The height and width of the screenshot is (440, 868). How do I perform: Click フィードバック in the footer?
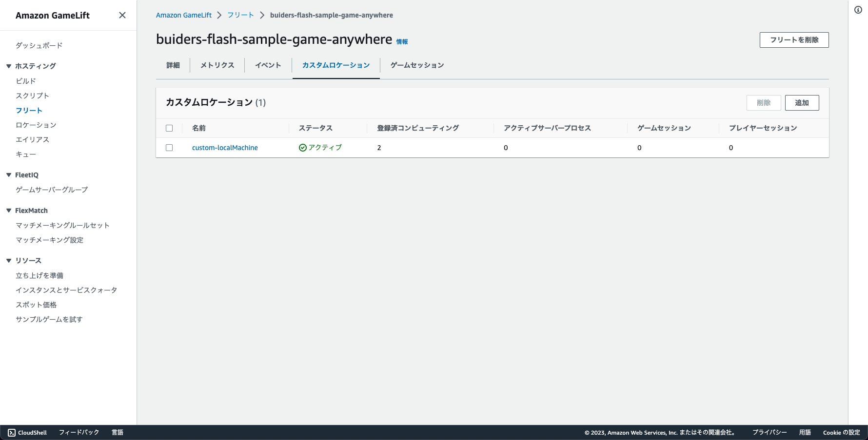79,433
